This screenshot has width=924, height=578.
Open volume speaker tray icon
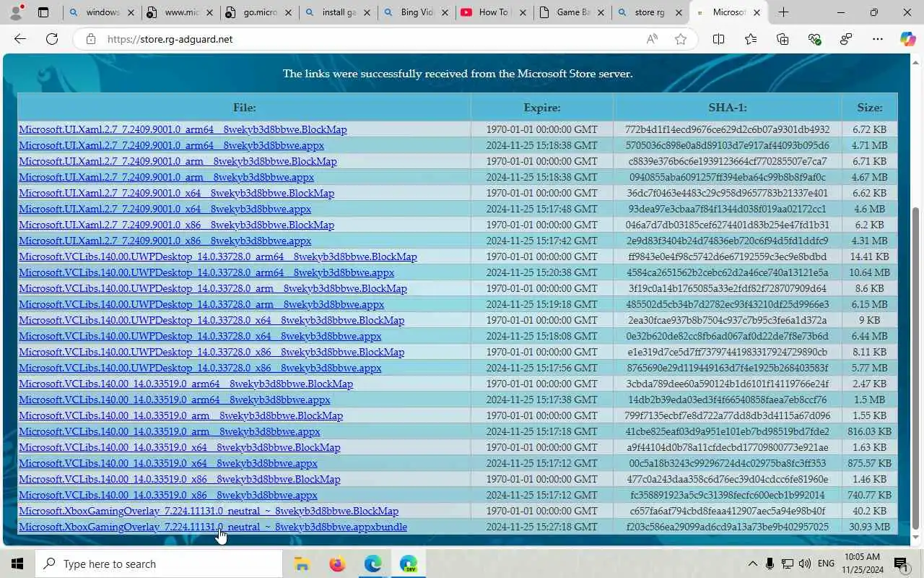coord(805,564)
